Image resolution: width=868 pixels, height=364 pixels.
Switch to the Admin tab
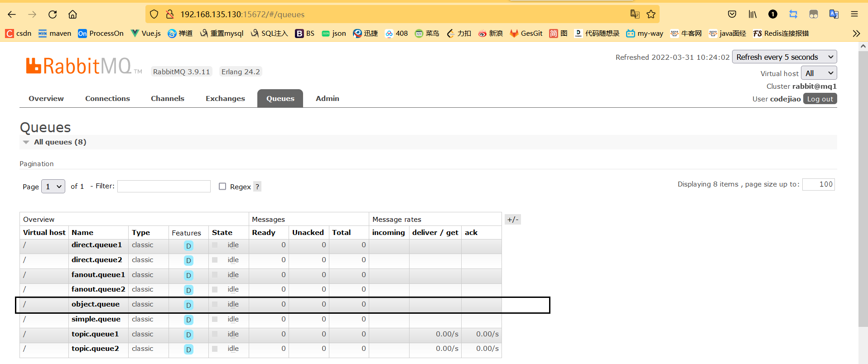pyautogui.click(x=328, y=99)
